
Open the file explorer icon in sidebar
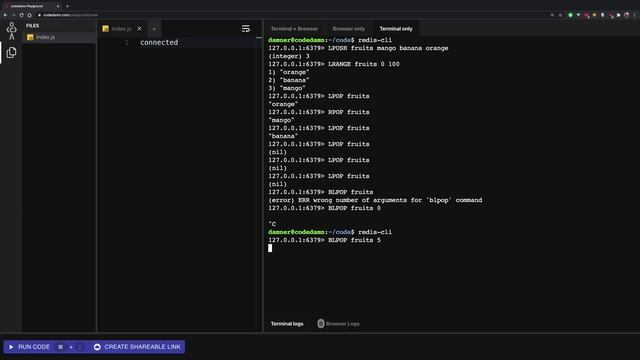pos(11,52)
